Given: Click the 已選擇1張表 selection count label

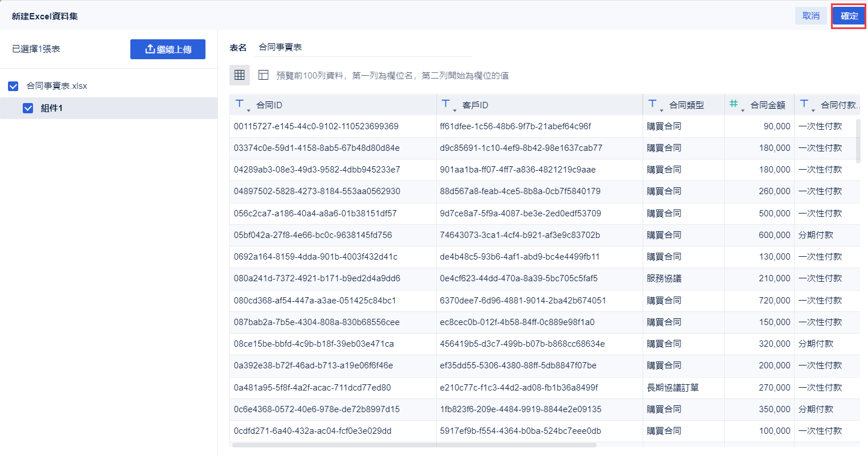Looking at the screenshot, I should point(36,49).
